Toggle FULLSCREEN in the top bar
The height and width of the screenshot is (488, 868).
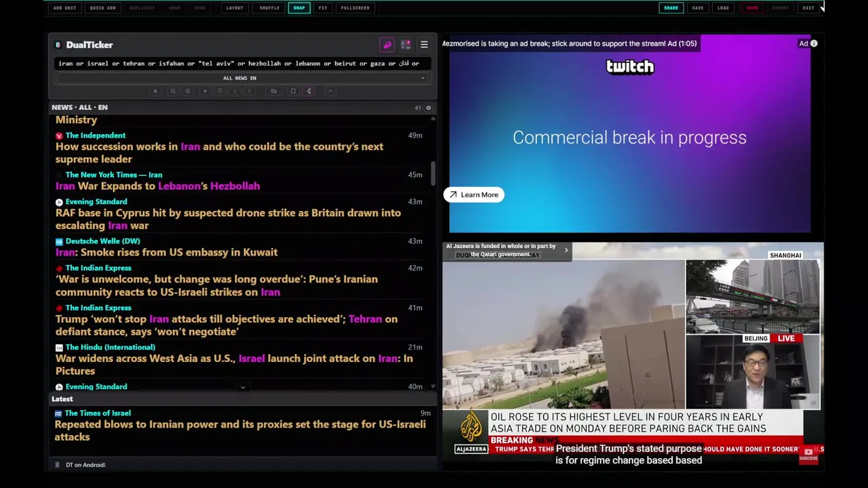point(355,8)
